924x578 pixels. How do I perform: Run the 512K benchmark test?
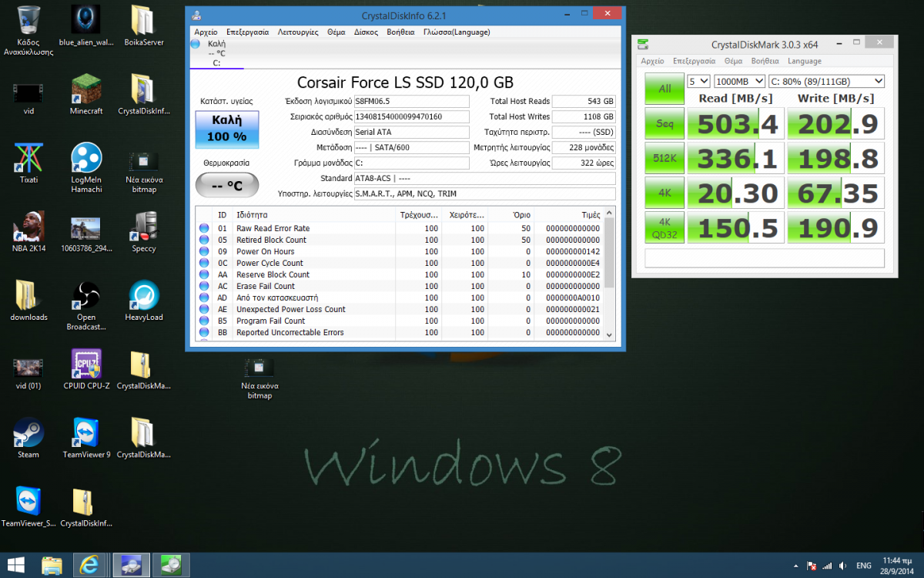coord(664,158)
